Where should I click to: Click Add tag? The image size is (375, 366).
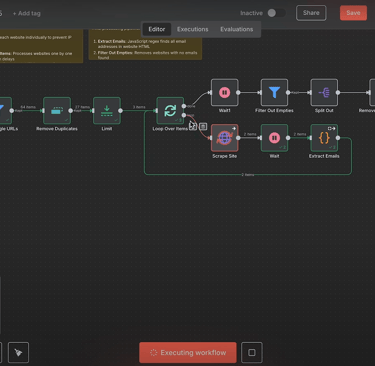[27, 13]
